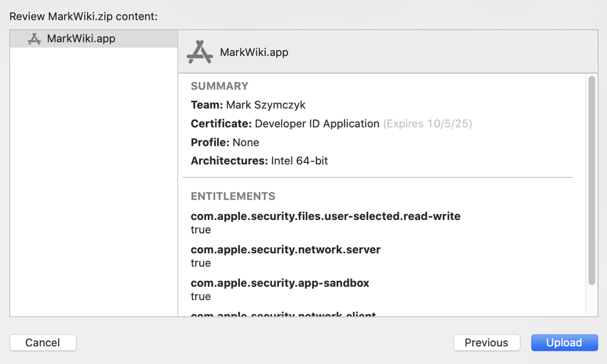The height and width of the screenshot is (364, 607).
Task: Click the small MarkWiki.app icon in sidebar
Action: [x=34, y=39]
